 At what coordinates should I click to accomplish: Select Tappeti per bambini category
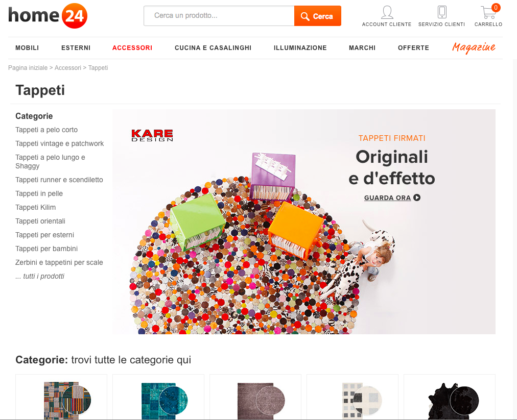point(46,249)
